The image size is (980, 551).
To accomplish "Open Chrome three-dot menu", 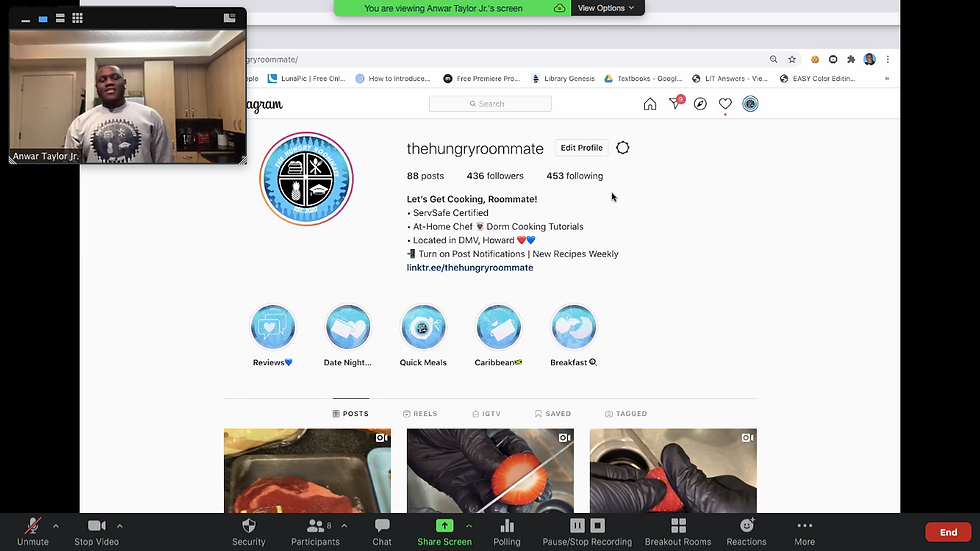I will click(x=888, y=59).
